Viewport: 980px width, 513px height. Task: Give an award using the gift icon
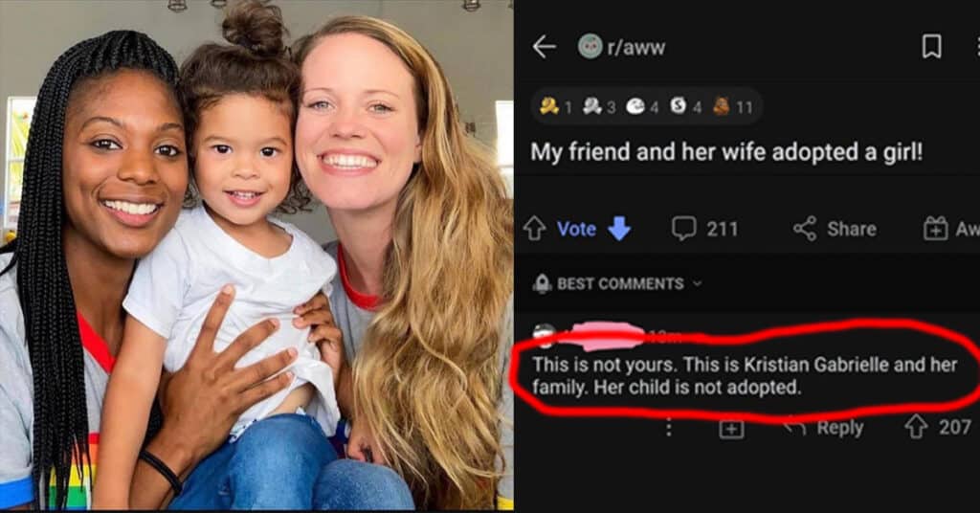[x=936, y=229]
